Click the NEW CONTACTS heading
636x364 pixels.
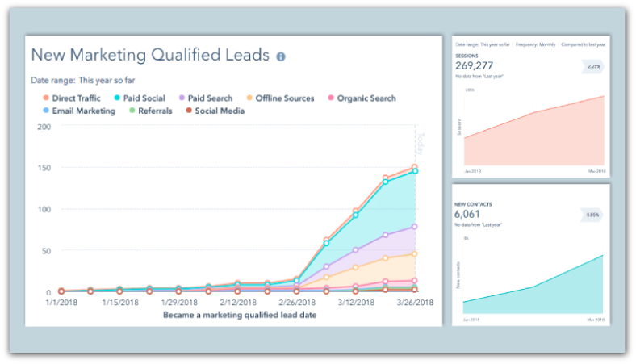(x=473, y=204)
